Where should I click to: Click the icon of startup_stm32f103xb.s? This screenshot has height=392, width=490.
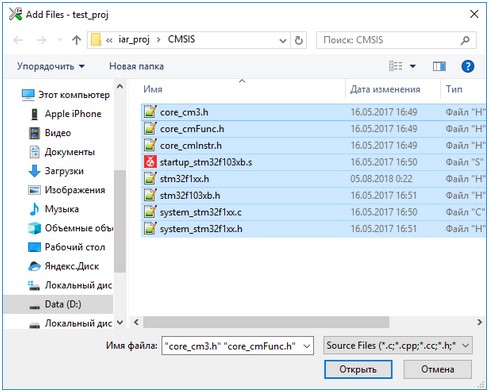click(150, 162)
